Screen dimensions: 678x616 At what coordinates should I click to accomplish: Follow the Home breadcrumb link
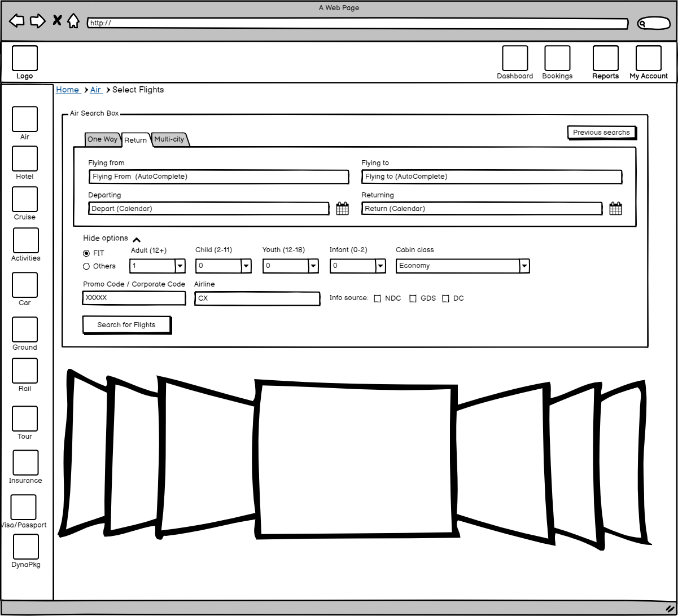pos(68,90)
